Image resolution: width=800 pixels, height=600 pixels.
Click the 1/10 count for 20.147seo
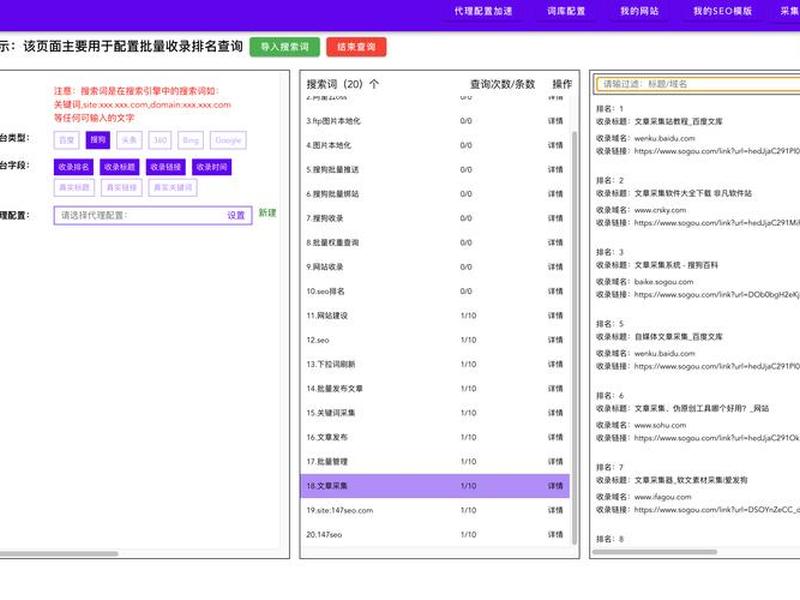(468, 535)
